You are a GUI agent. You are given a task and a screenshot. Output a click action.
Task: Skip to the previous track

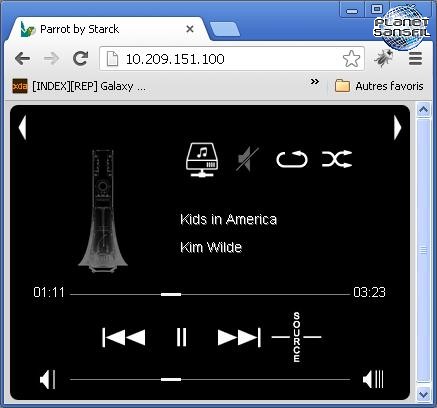pyautogui.click(x=124, y=337)
